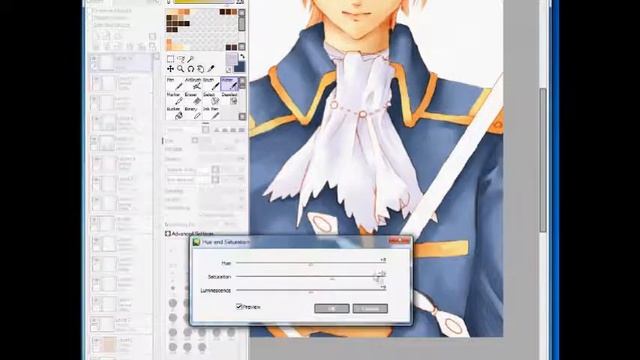
Task: Toggle the transparent color icon
Action: coord(229,70)
